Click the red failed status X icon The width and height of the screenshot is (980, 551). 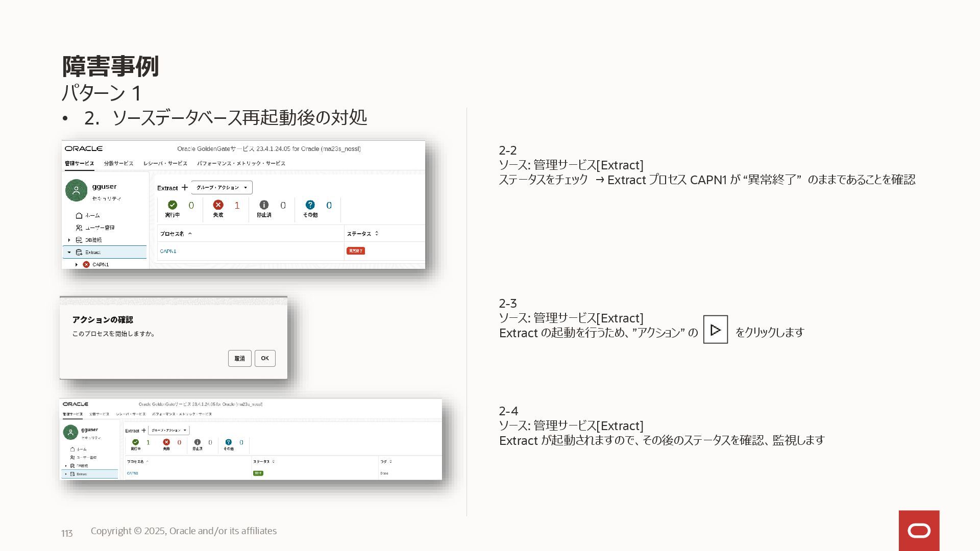pos(218,205)
